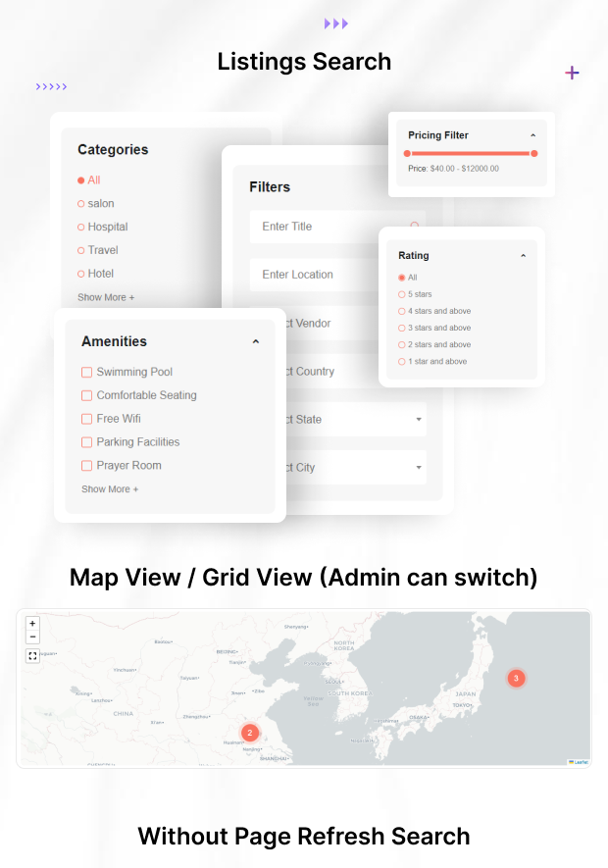Click the Leaflet attribution link on map
The height and width of the screenshot is (868, 608).
578,761
